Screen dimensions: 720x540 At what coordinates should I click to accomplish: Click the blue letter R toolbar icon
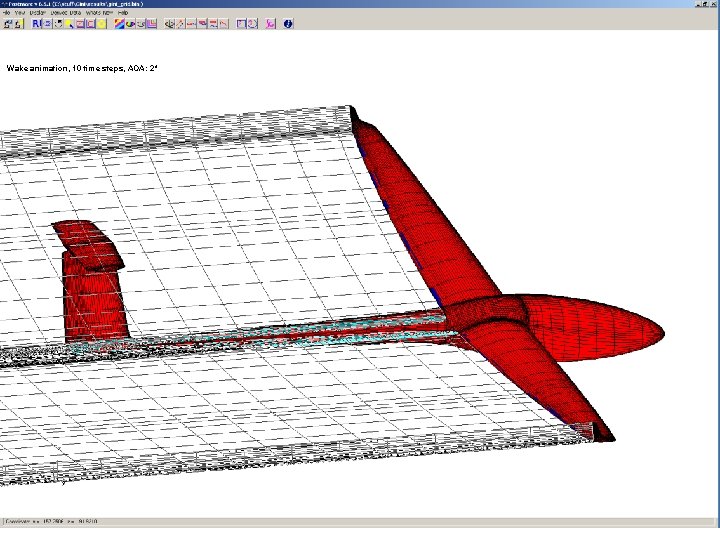click(x=36, y=23)
